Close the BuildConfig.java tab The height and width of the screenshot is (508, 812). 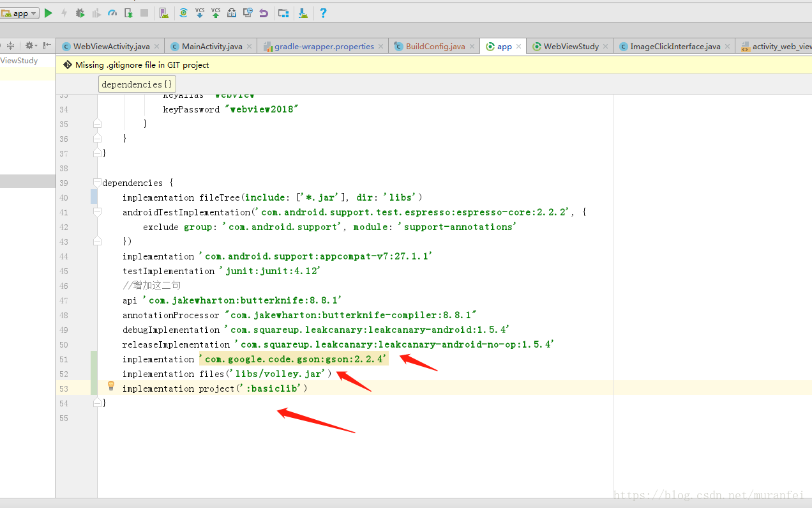(x=472, y=47)
